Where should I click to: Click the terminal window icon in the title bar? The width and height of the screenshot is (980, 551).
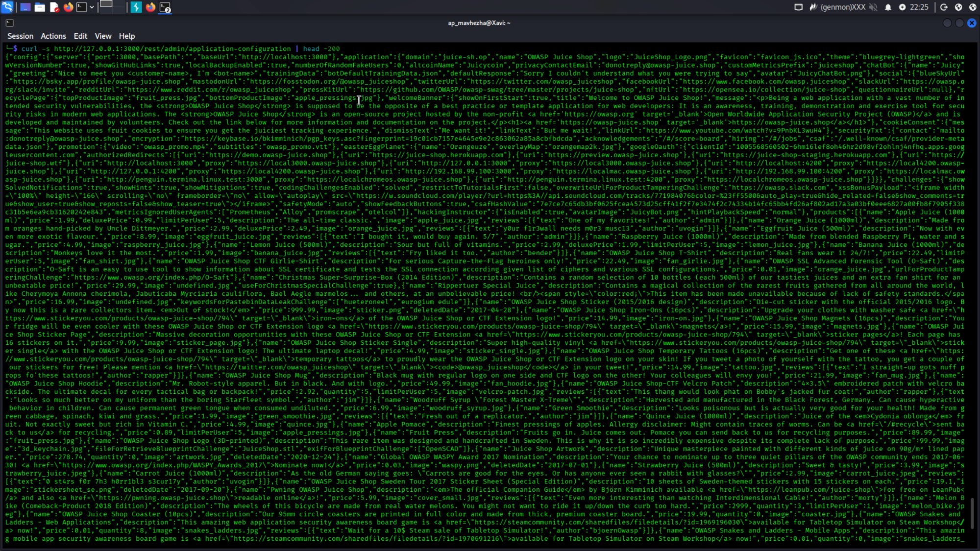pos(9,23)
